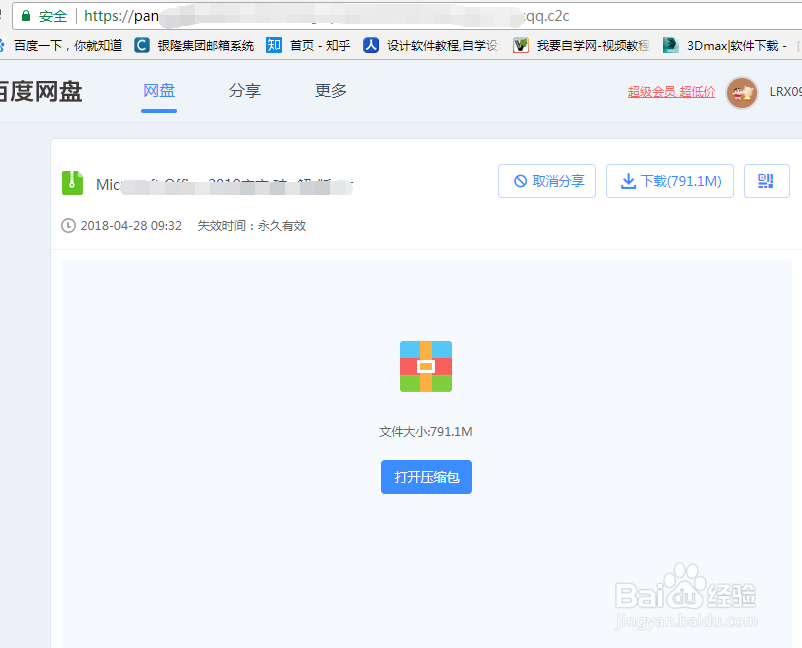Open the 超级会员 超低价 link
Viewport: 802px width, 648px height.
point(671,91)
